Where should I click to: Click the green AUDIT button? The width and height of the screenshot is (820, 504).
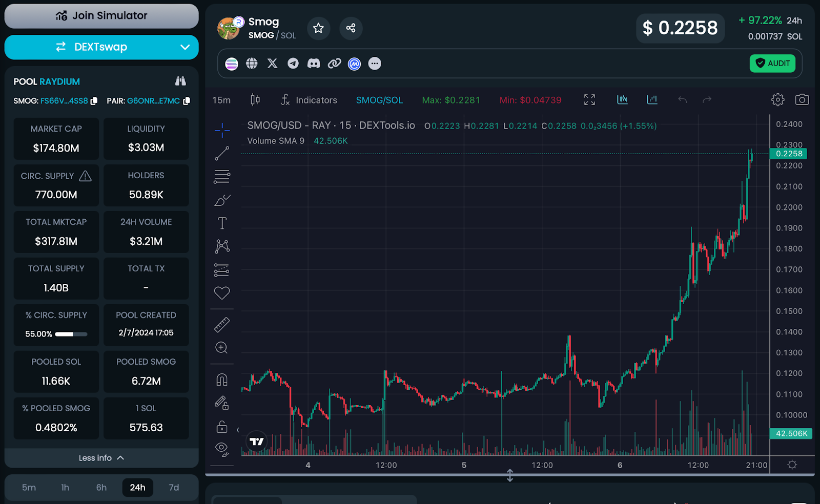coord(772,64)
